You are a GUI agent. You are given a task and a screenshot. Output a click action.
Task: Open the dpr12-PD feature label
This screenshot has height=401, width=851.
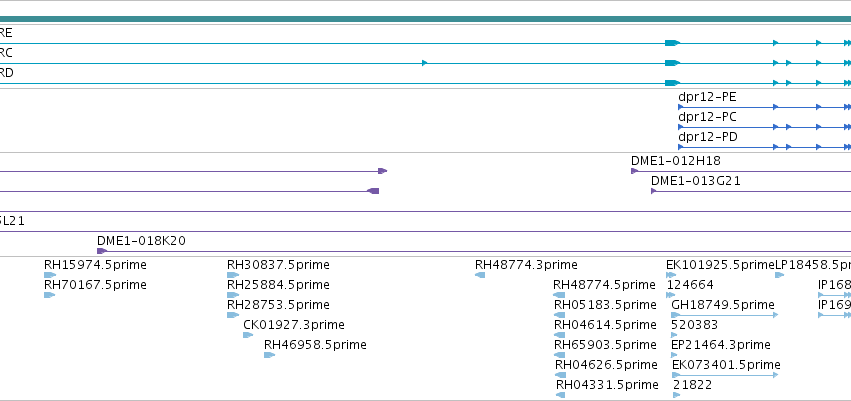tap(708, 138)
